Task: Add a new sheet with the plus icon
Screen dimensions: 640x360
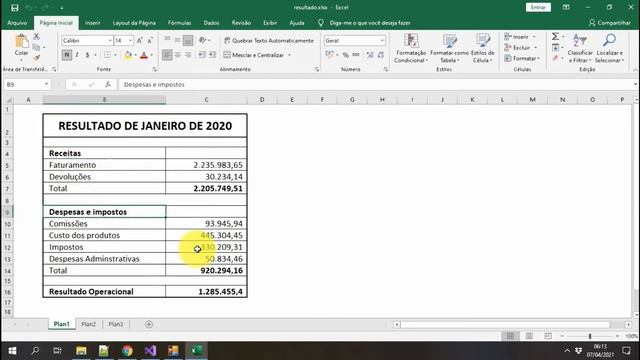Action: pos(149,324)
